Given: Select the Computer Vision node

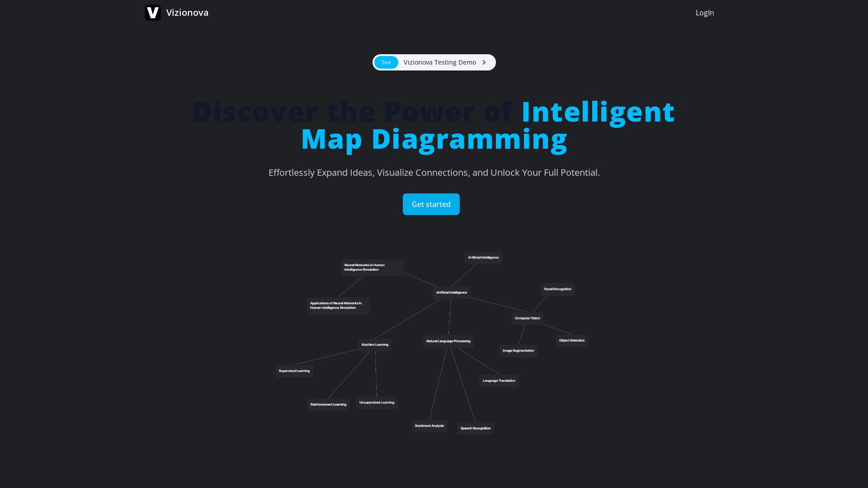Looking at the screenshot, I should point(527,318).
